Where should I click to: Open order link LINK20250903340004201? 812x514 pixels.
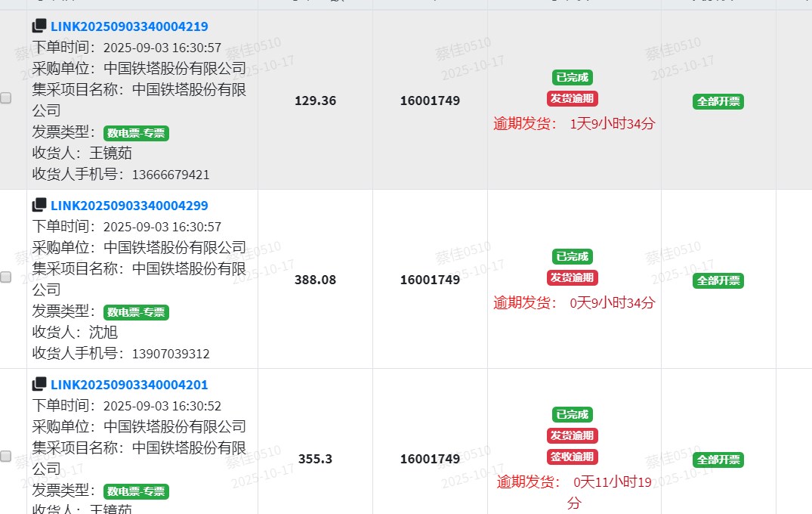129,385
